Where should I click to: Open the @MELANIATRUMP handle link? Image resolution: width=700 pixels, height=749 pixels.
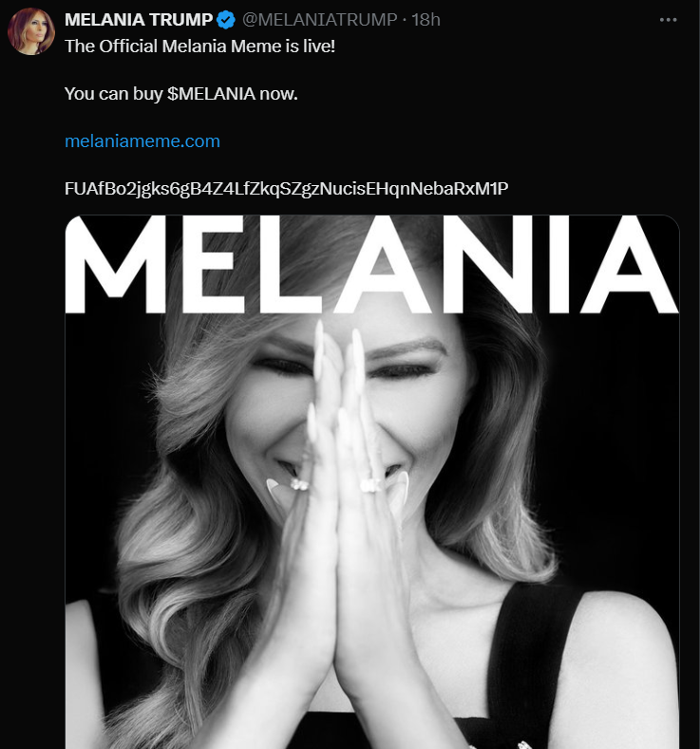[x=318, y=20]
